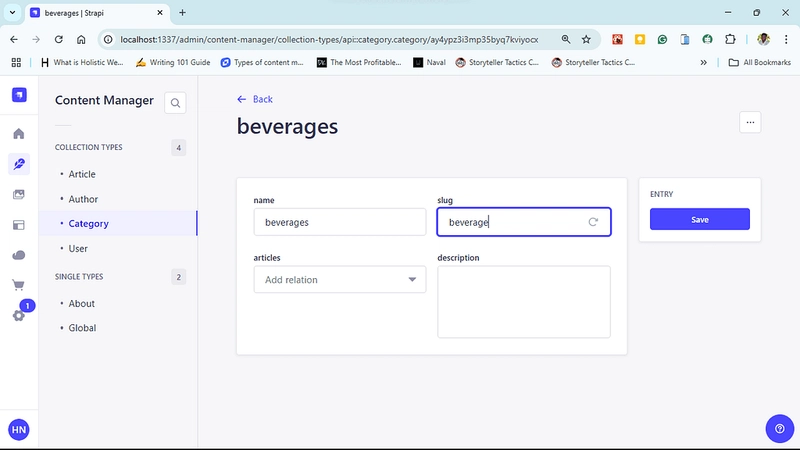Click into the name input field
800x450 pixels.
[340, 222]
